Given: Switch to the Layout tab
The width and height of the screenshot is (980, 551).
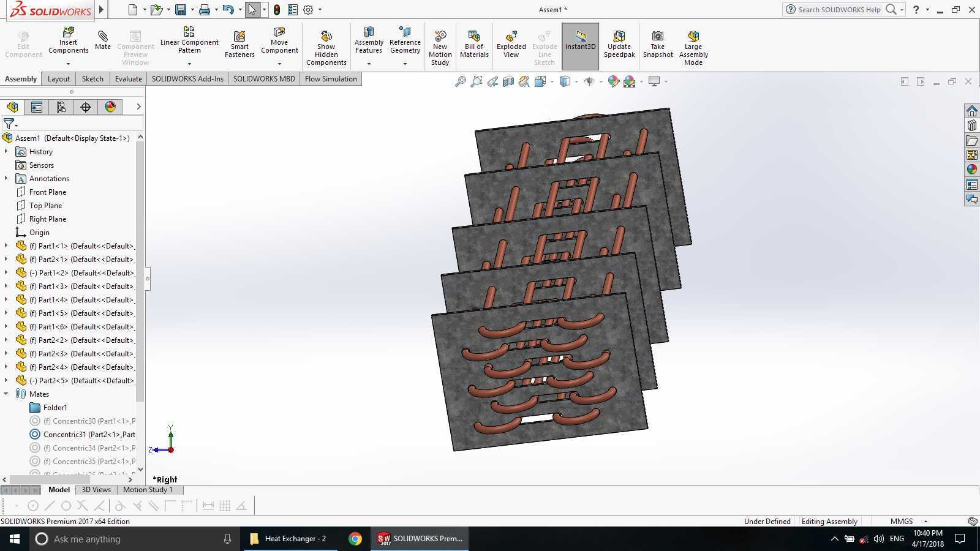Looking at the screenshot, I should point(59,79).
